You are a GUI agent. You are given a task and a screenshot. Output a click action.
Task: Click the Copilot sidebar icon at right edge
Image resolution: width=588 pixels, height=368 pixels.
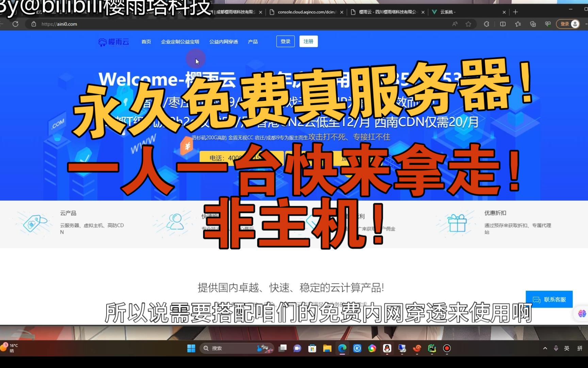[582, 313]
